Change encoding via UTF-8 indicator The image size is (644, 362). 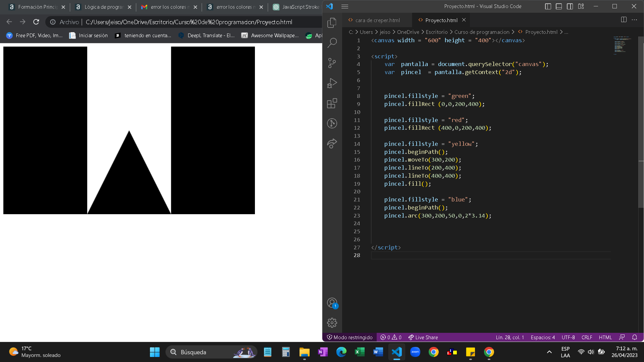coord(568,338)
